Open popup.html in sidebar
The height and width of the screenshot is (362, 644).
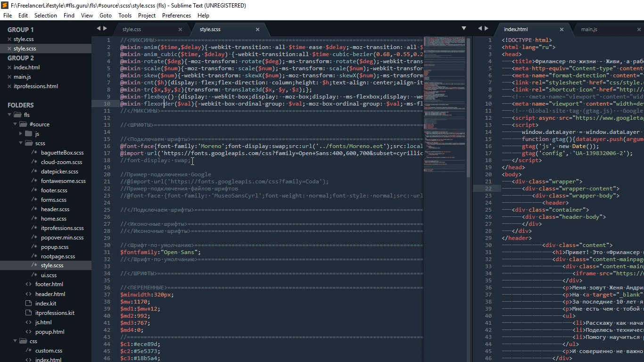(x=50, y=332)
